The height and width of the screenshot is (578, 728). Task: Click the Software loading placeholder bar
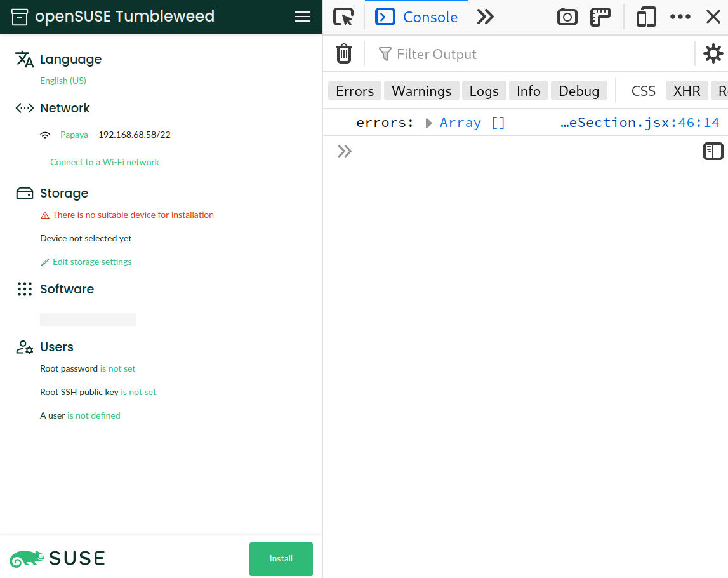[x=88, y=319]
